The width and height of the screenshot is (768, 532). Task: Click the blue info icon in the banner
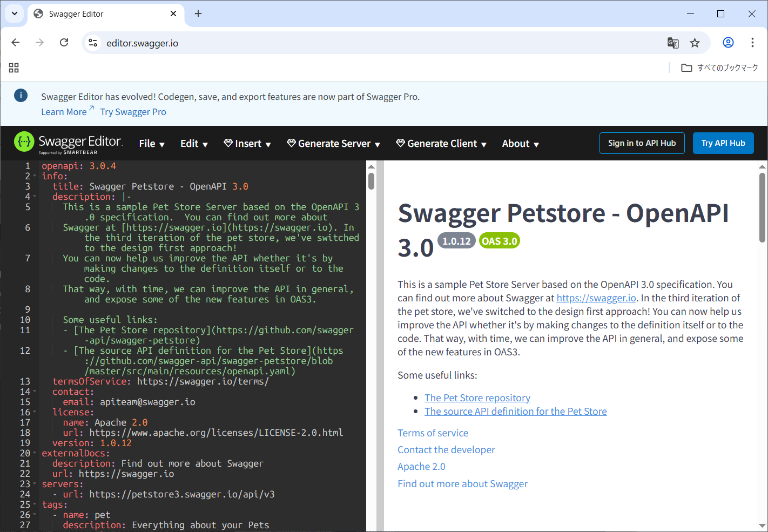click(21, 96)
